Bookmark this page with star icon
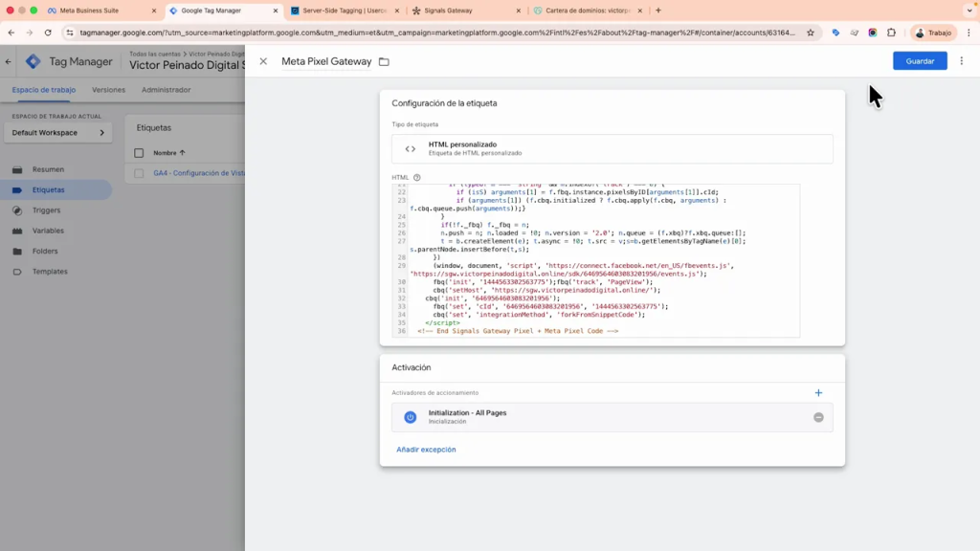The width and height of the screenshot is (980, 551). point(811,33)
